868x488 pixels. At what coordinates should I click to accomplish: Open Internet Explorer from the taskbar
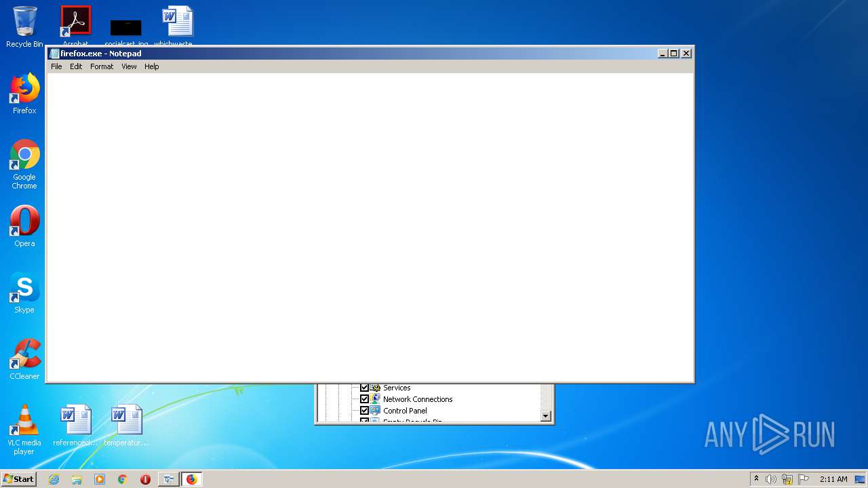(x=54, y=479)
